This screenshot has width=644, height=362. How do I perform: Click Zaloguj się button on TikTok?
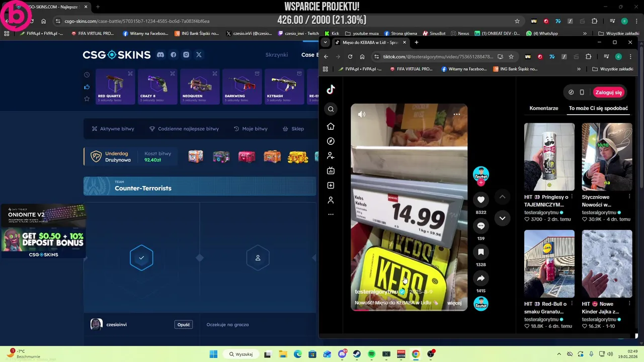pyautogui.click(x=609, y=93)
